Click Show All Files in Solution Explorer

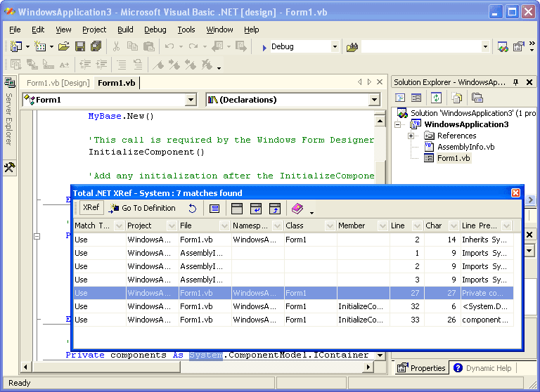coord(456,98)
